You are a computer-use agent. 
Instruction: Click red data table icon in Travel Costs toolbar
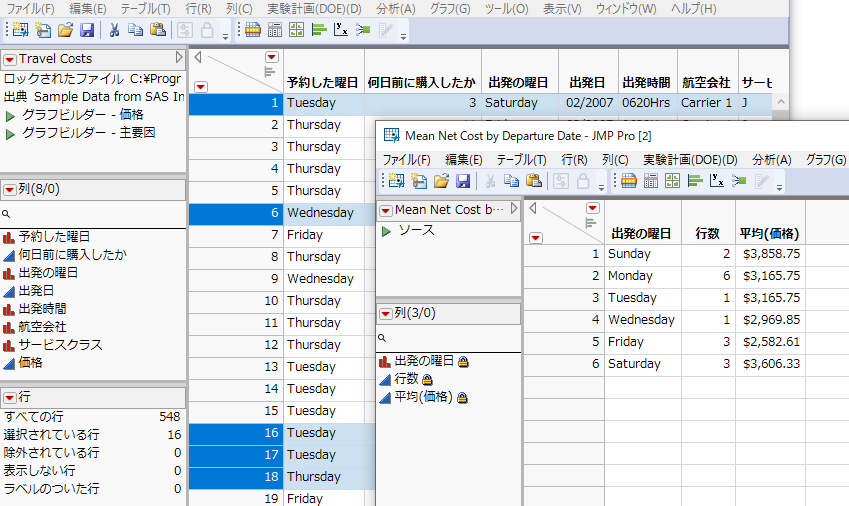click(253, 30)
